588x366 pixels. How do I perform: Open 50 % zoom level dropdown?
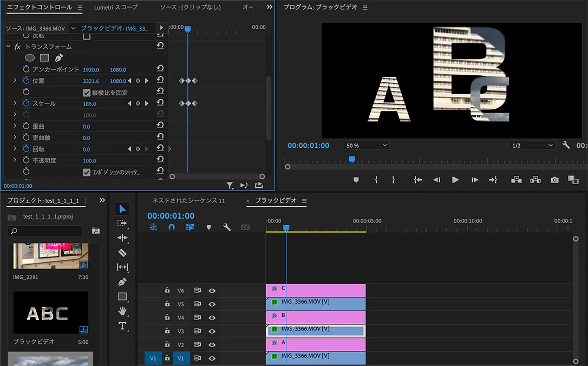366,145
